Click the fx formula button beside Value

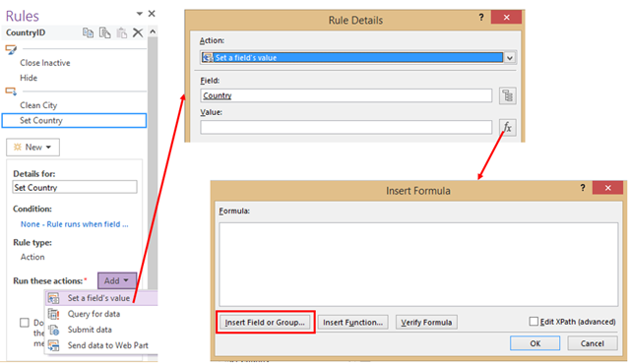coord(508,128)
